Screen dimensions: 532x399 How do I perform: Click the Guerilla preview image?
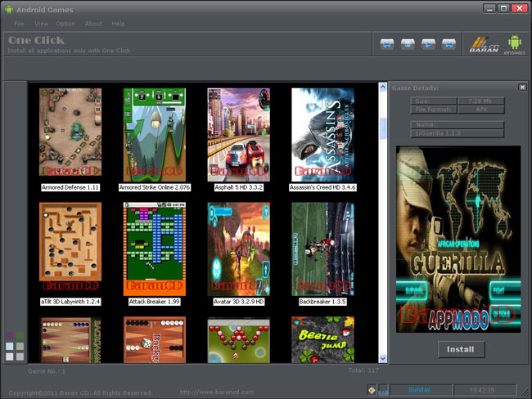pos(458,239)
